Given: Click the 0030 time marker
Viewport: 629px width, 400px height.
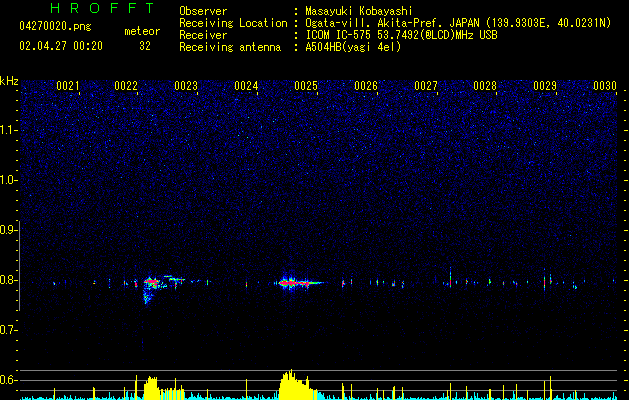Looking at the screenshot, I should [x=605, y=86].
